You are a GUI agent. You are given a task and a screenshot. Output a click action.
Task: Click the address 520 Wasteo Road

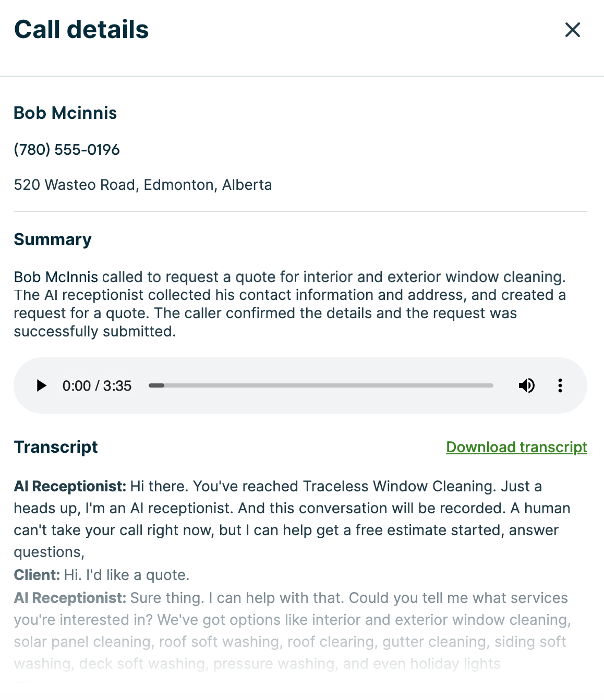pos(142,185)
